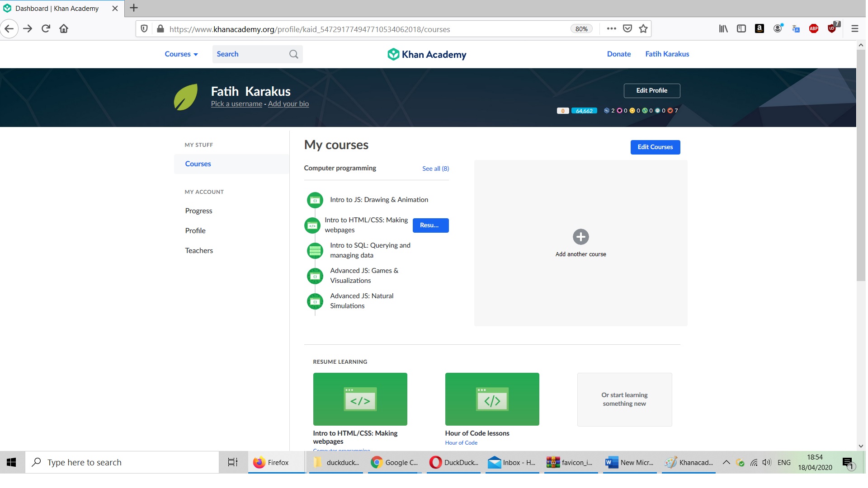868x488 pixels.
Task: Click the Khan Academy logo
Action: point(427,54)
